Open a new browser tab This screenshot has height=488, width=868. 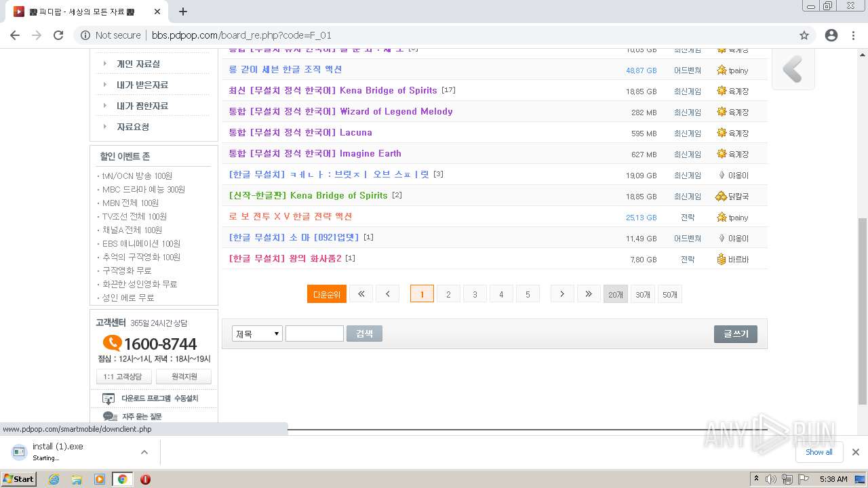tap(182, 12)
